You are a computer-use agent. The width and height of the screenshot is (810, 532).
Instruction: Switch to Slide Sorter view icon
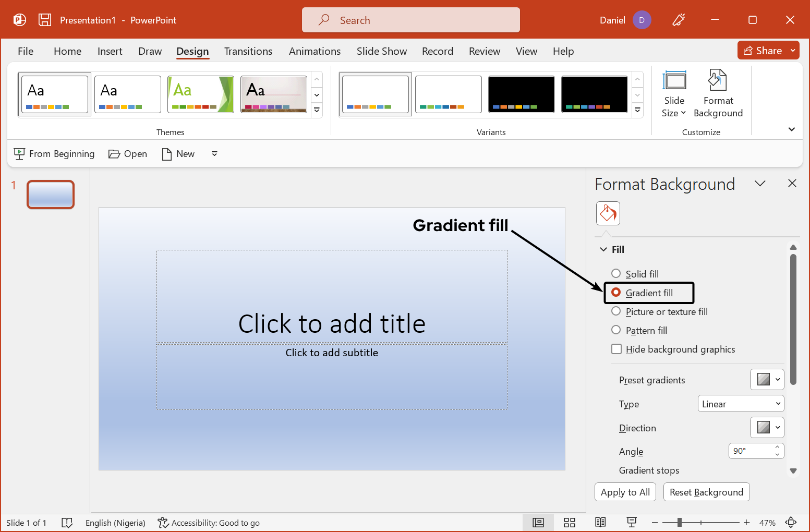570,523
